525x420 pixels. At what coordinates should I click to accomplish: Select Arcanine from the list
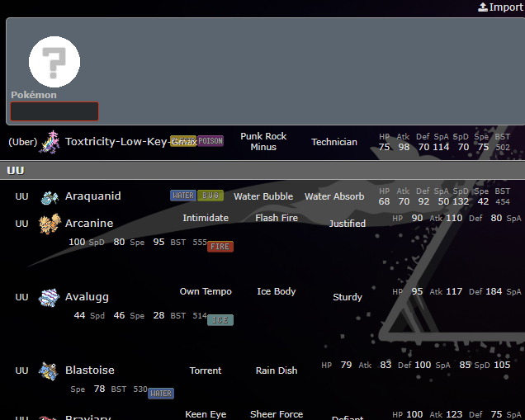tap(89, 224)
